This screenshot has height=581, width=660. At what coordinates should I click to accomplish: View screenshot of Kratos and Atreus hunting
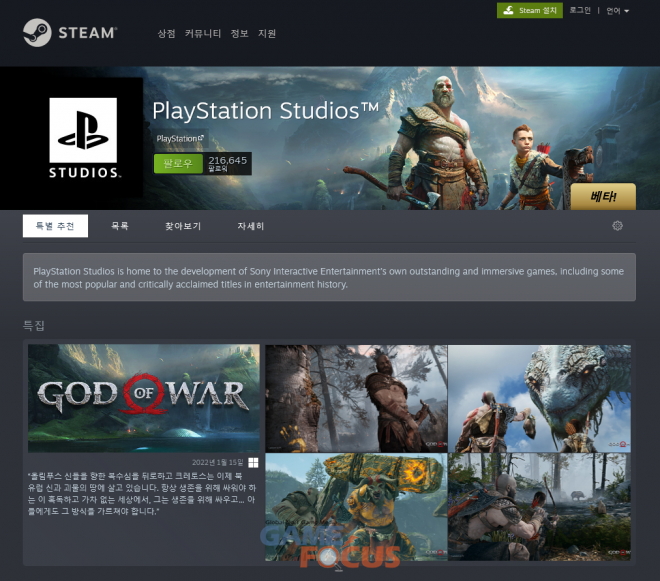(x=539, y=507)
